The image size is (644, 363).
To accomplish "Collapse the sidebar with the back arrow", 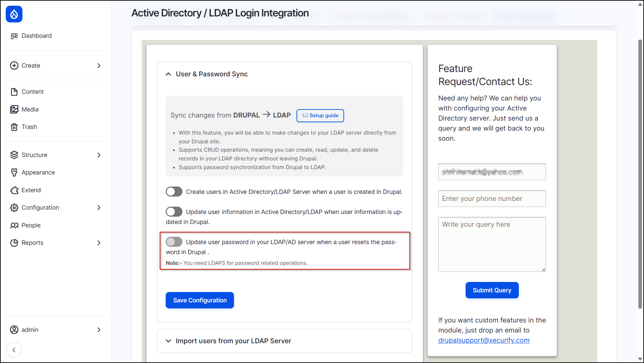I will click(x=14, y=350).
